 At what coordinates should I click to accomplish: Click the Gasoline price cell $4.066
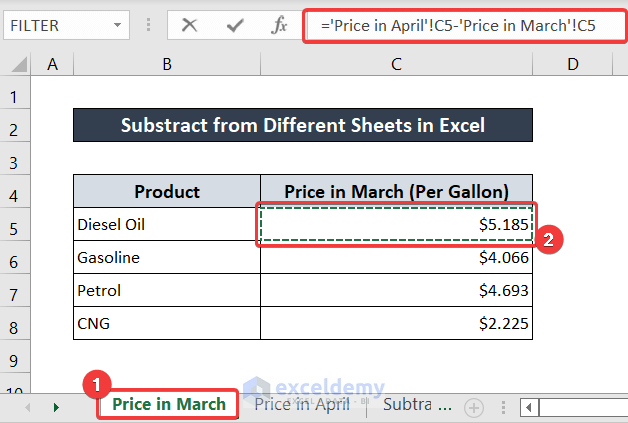[x=396, y=258]
